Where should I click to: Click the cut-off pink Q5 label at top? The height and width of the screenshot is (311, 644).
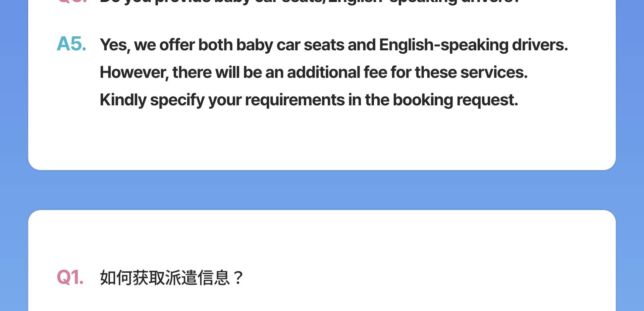(x=72, y=1)
